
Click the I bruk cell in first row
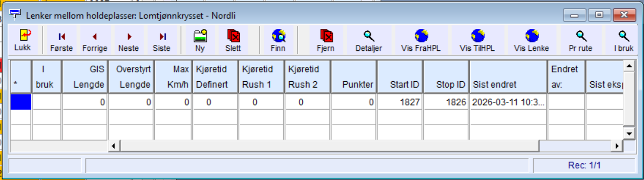coord(47,102)
